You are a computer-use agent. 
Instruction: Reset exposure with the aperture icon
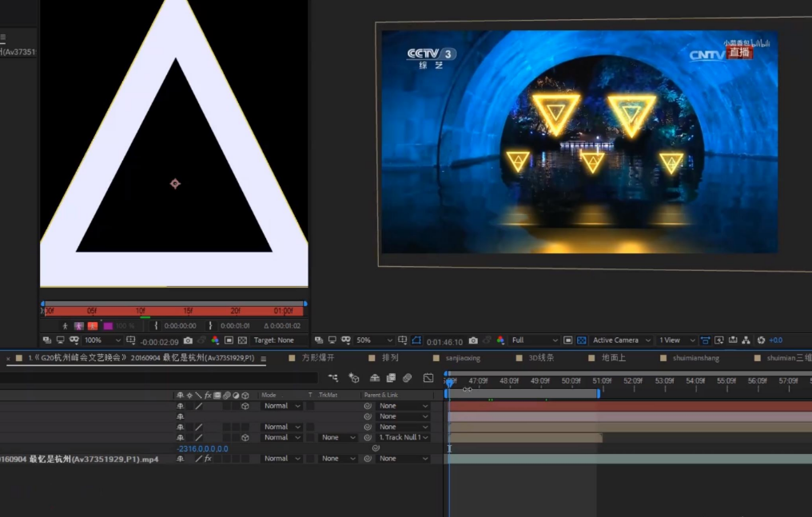(761, 340)
